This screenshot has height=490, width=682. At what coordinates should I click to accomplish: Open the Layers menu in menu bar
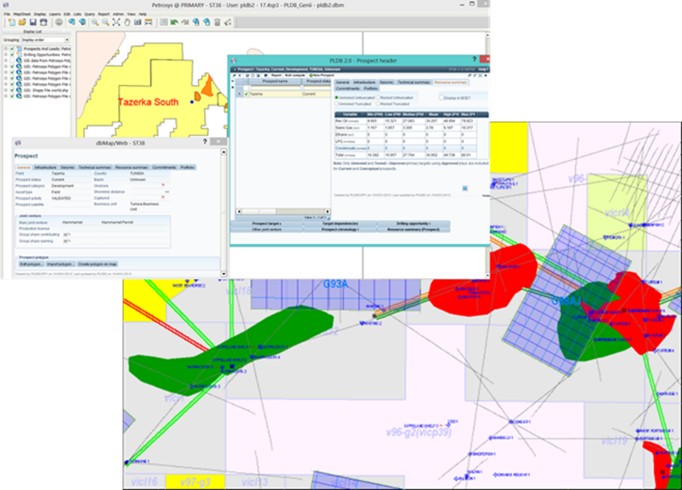coord(54,12)
